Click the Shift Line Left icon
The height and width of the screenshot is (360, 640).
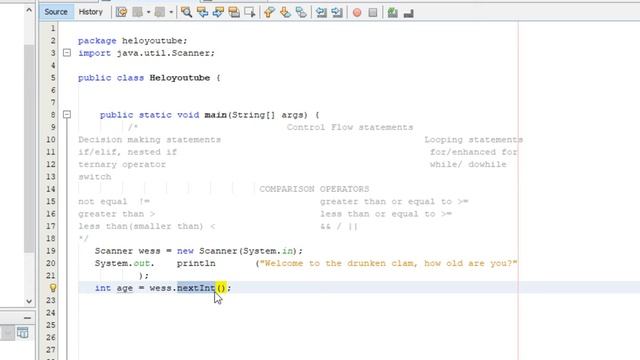pos(321,13)
